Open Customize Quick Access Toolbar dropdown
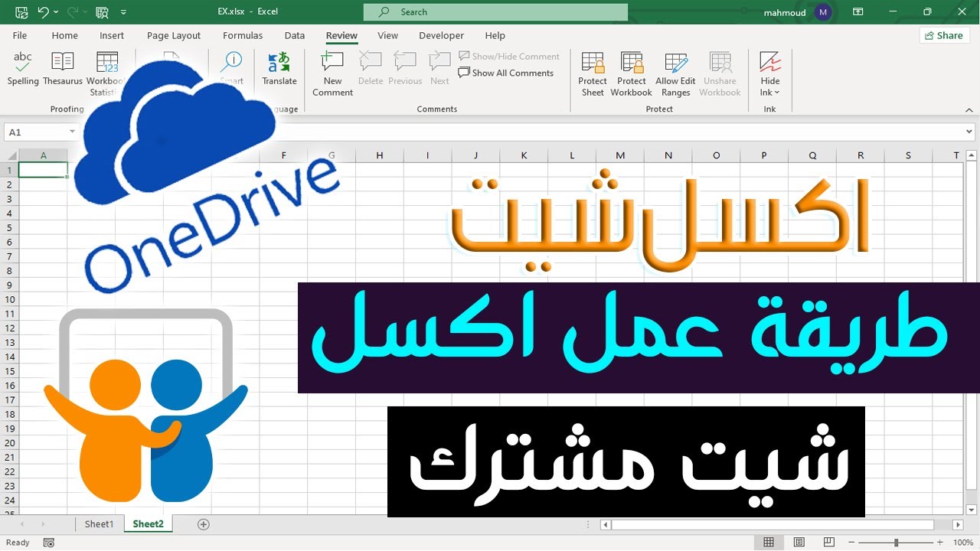Image resolution: width=980 pixels, height=551 pixels. (x=124, y=12)
